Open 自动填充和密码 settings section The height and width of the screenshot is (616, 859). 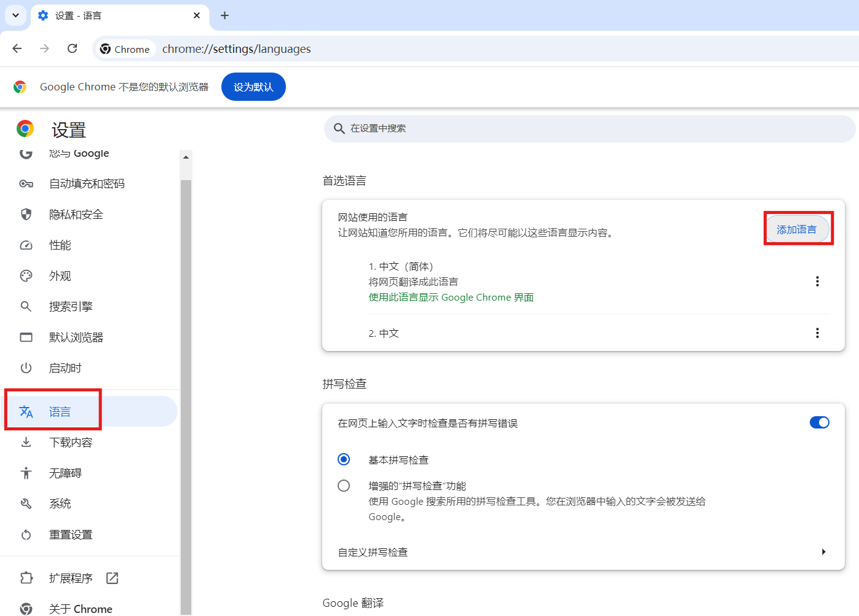(87, 184)
